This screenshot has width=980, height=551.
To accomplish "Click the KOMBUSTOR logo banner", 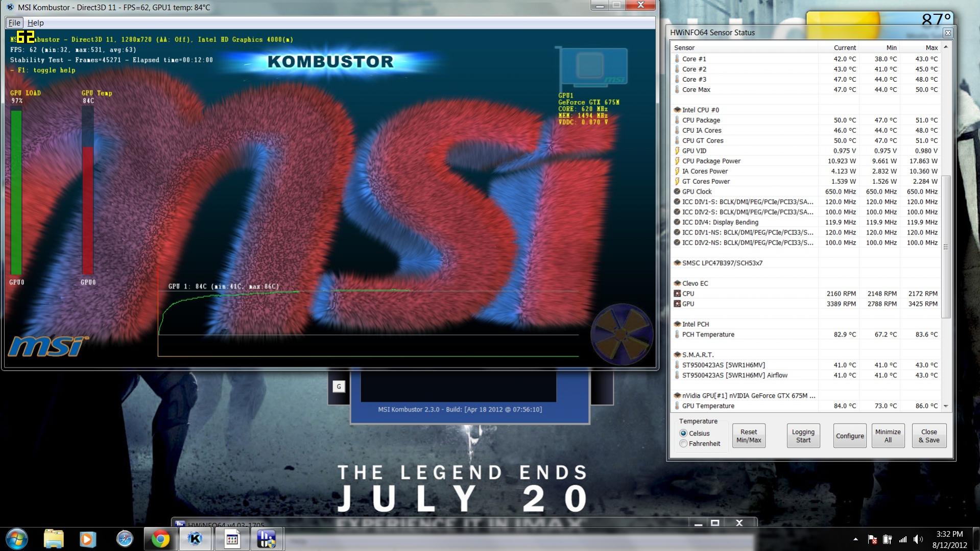I will (331, 62).
